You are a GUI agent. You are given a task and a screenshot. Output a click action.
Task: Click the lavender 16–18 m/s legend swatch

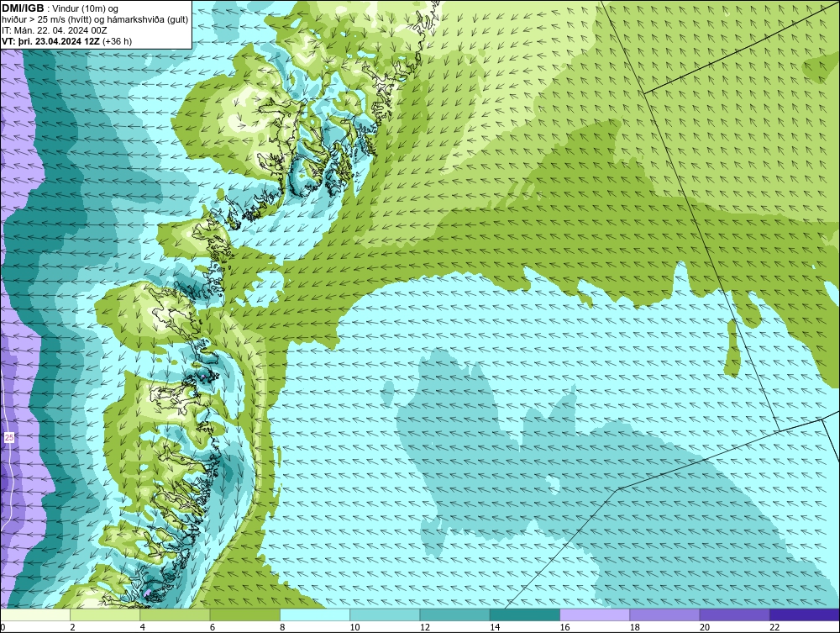click(x=595, y=615)
